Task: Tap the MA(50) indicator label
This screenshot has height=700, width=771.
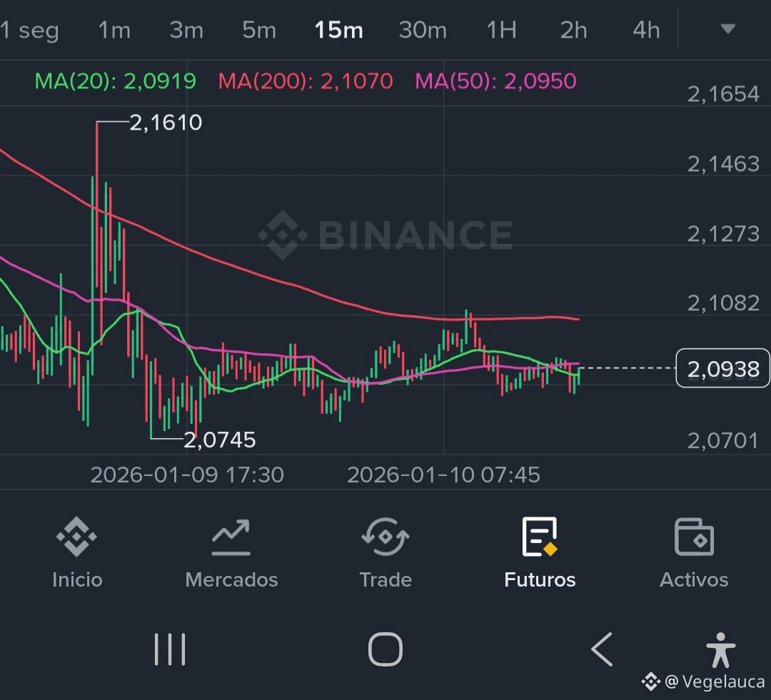Action: coord(495,81)
